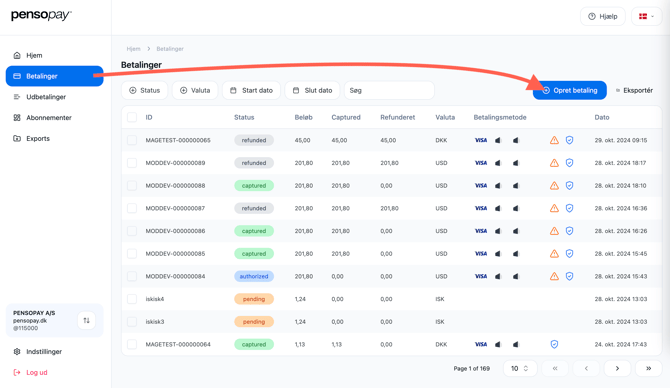Image resolution: width=670 pixels, height=388 pixels.
Task: Click the authorized badge on MODDEV-000000084
Action: [x=254, y=276]
